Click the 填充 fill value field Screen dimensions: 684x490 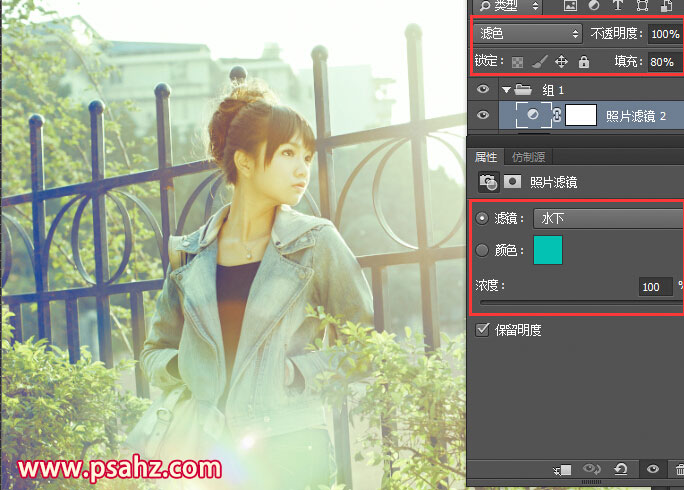pos(661,62)
